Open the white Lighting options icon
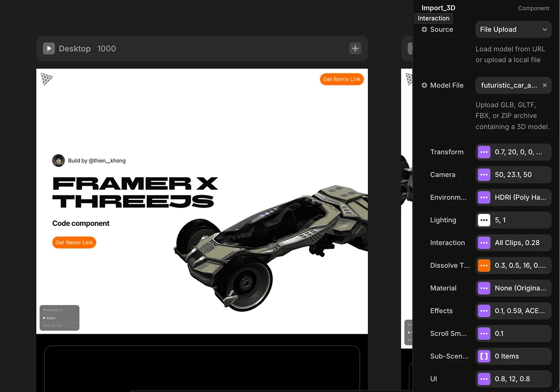This screenshot has height=392, width=560. click(484, 220)
